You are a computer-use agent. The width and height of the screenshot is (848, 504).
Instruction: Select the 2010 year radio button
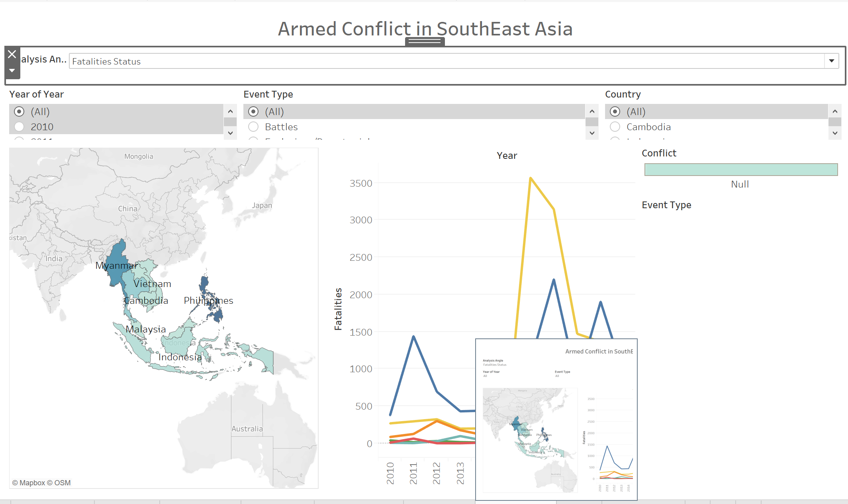click(19, 127)
